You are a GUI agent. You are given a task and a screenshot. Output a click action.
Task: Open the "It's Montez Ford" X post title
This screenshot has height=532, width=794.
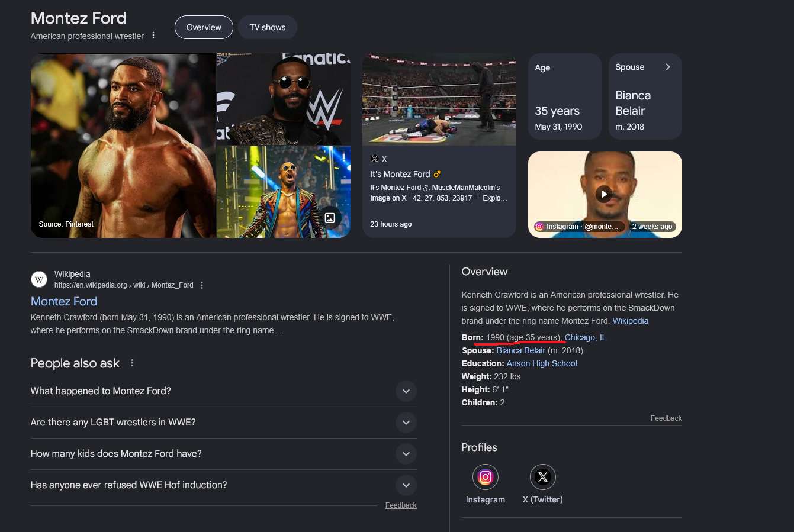406,174
